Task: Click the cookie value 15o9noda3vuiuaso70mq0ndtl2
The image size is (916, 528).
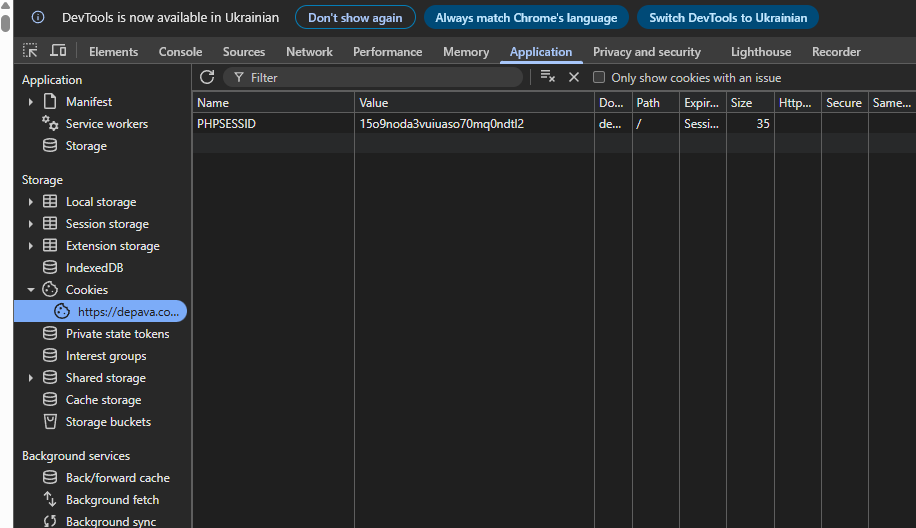Action: pos(442,123)
